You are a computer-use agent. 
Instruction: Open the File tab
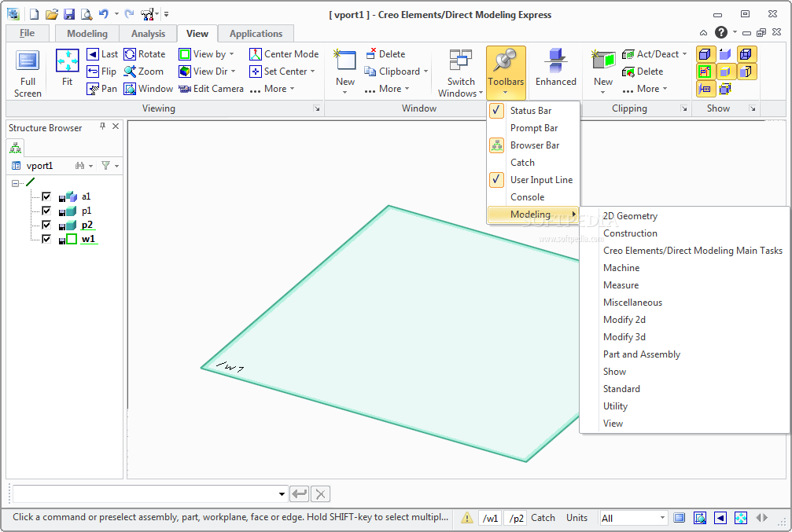click(28, 33)
